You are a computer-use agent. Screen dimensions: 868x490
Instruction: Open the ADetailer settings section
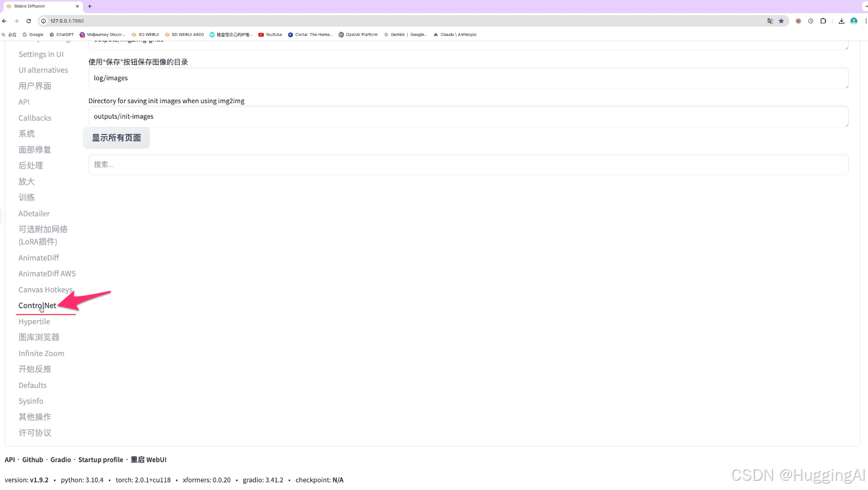pos(34,214)
